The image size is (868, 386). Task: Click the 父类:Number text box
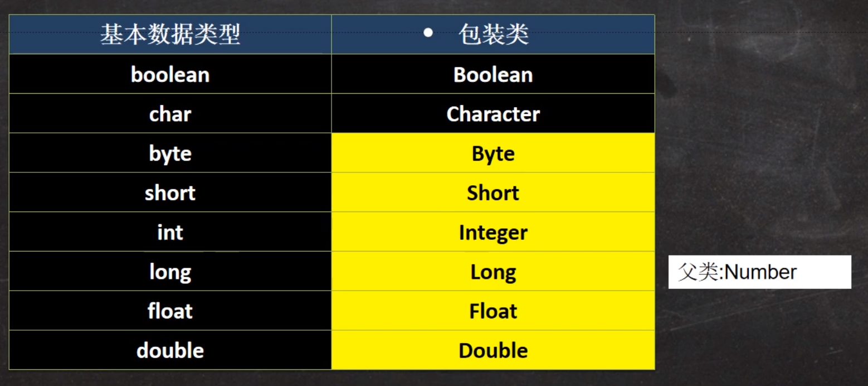click(x=759, y=272)
